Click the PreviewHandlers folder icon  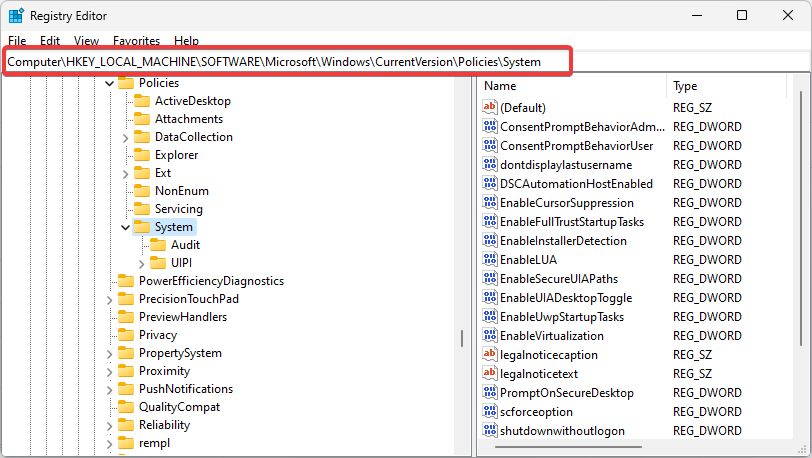pyautogui.click(x=126, y=317)
